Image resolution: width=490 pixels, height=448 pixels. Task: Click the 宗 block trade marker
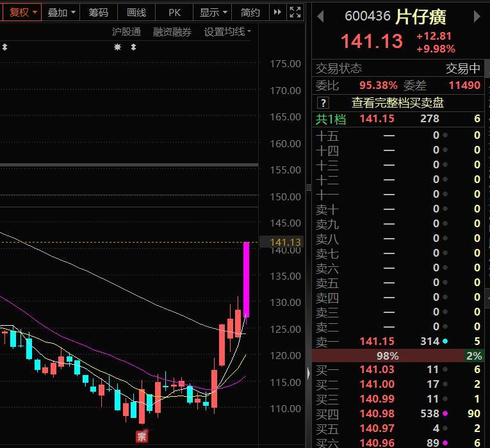142,436
